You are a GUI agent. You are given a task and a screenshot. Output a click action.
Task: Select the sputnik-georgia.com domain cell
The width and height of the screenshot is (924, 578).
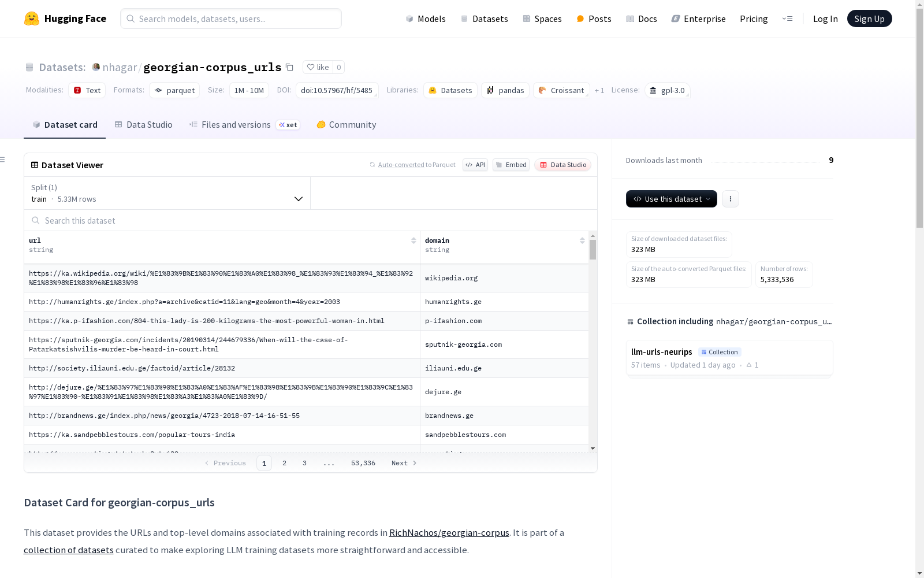tap(504, 344)
